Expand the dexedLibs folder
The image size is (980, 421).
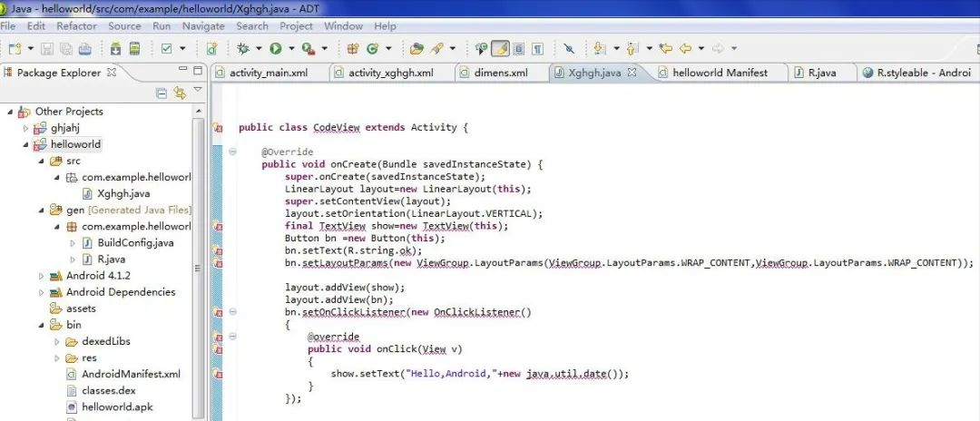tap(56, 342)
